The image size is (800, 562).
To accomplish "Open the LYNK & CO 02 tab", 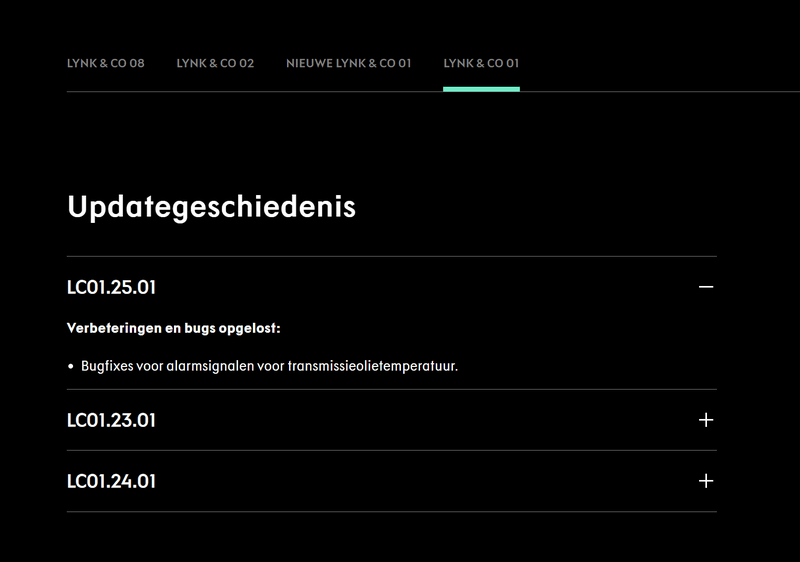I will tap(215, 63).
